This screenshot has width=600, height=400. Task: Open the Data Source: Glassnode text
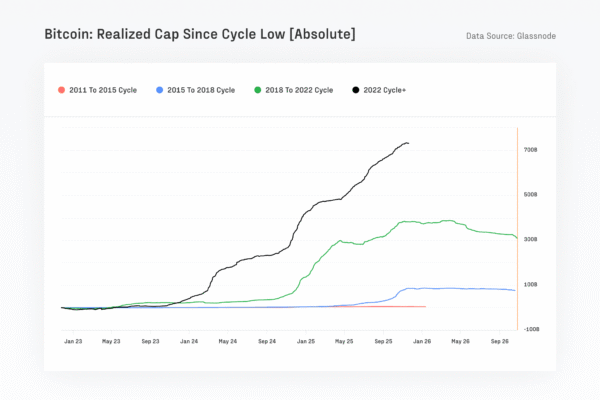pyautogui.click(x=510, y=36)
